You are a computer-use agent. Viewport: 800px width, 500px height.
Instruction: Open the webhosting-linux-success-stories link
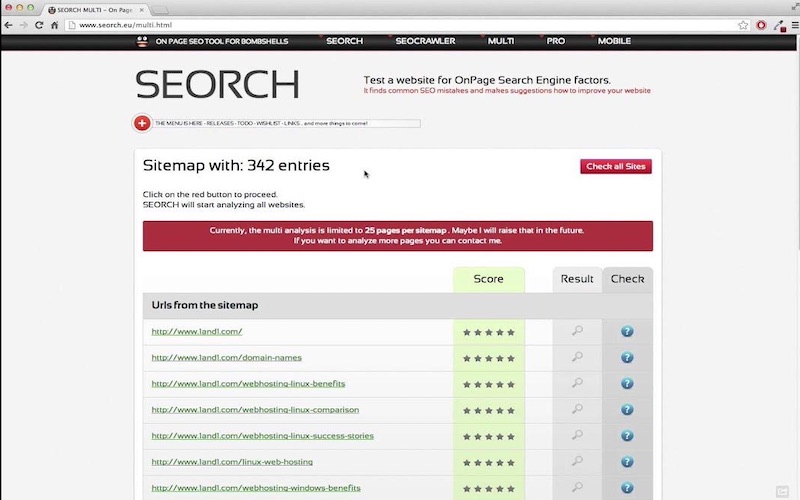(262, 436)
